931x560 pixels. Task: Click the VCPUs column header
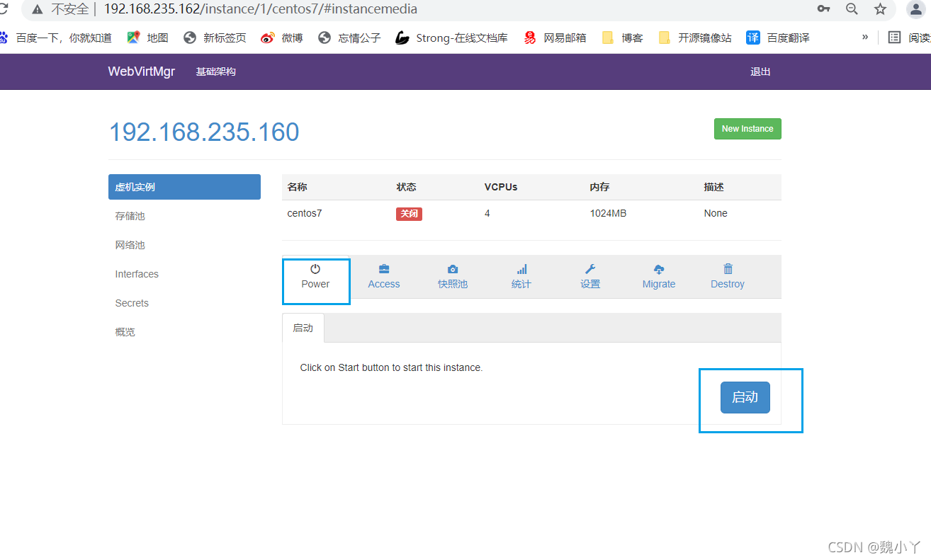[x=501, y=187]
